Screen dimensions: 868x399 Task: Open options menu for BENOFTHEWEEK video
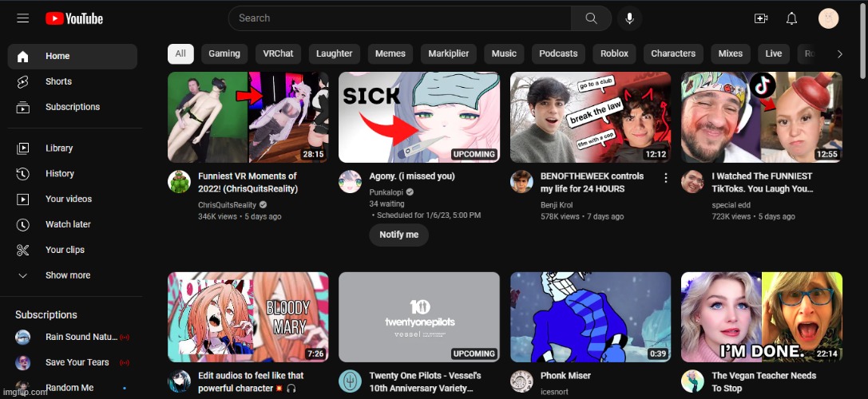click(665, 177)
